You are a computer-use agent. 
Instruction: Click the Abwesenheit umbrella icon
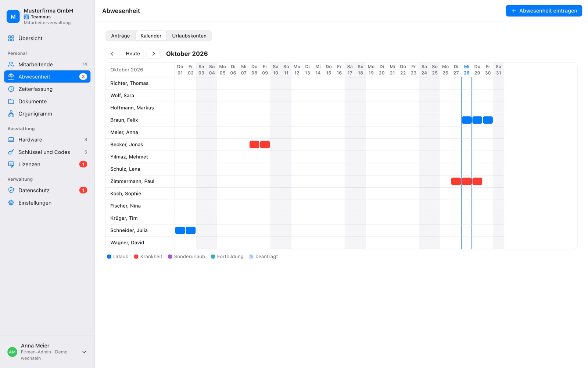coord(11,77)
